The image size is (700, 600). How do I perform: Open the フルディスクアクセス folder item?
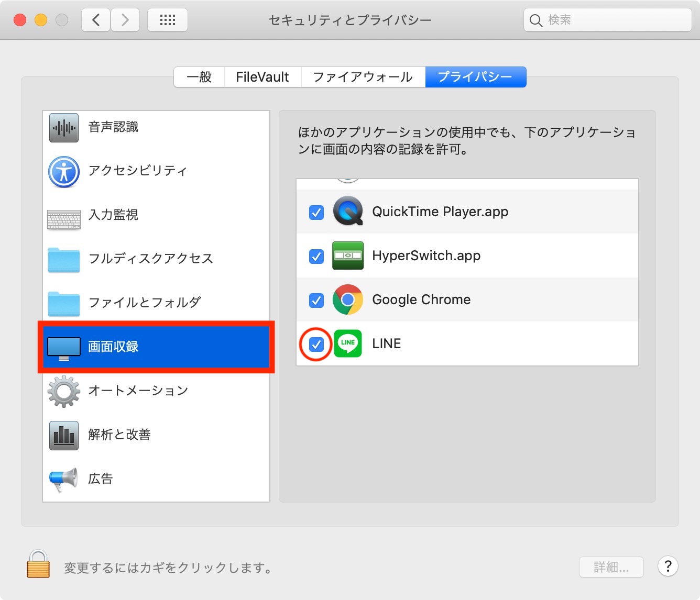click(150, 259)
